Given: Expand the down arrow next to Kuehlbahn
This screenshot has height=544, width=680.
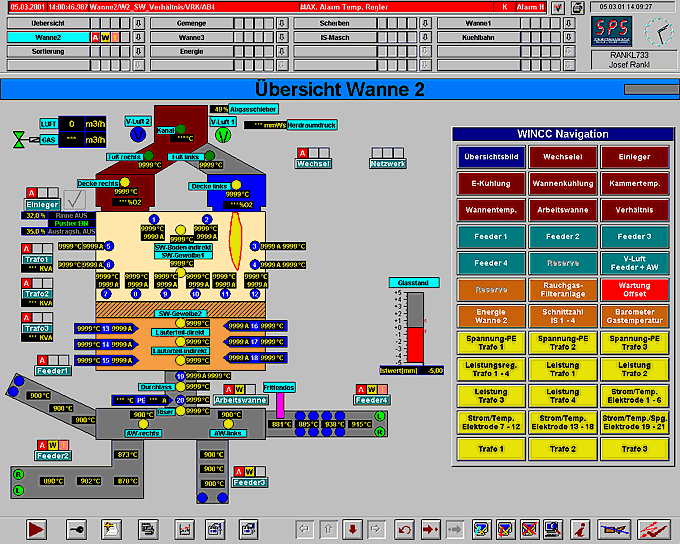Looking at the screenshot, I should click(569, 37).
